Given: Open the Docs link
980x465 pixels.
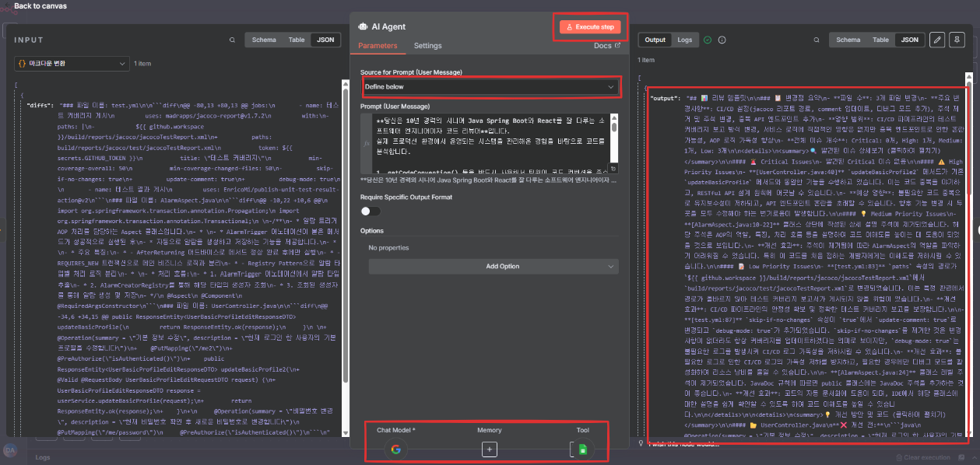Looking at the screenshot, I should pyautogui.click(x=607, y=46).
